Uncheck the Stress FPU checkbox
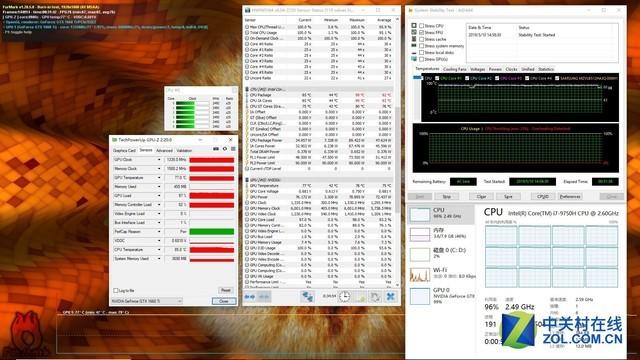Viewport: 640px width, 360px height. tap(422, 32)
